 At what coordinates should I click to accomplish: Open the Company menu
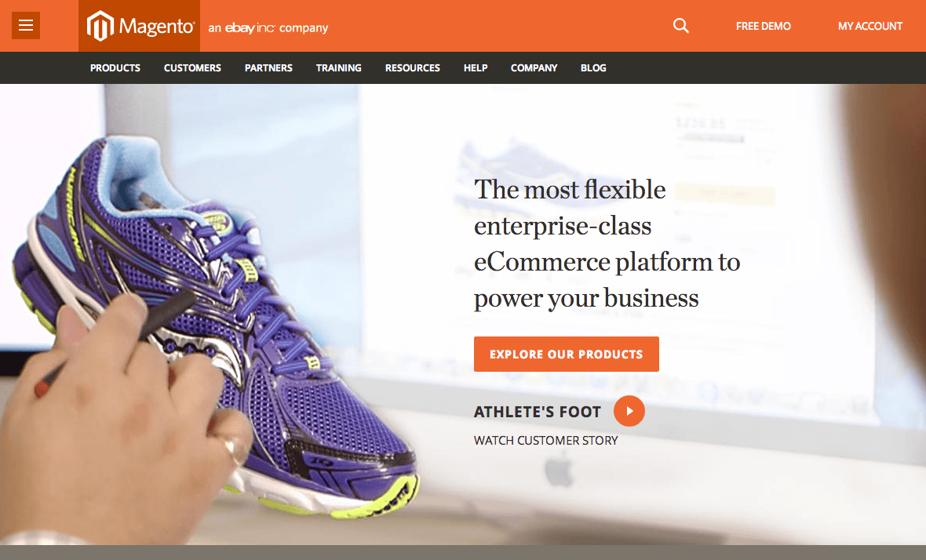(534, 68)
